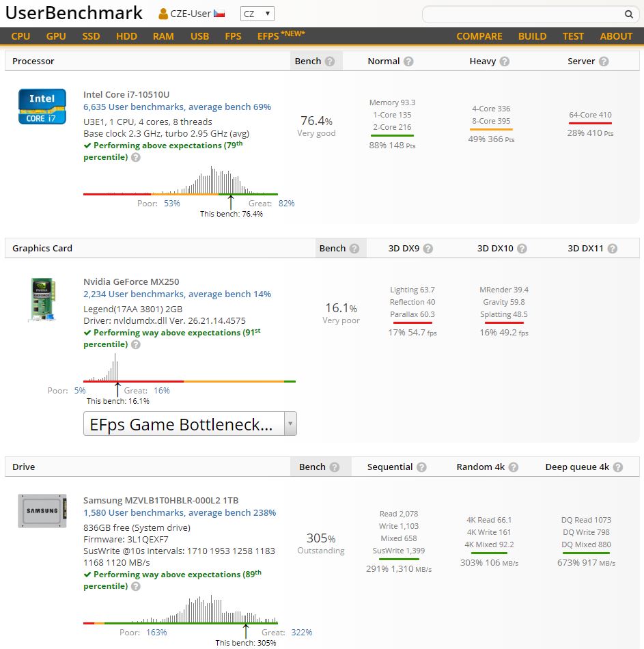Click the Nvidia GeForce graphics card image

point(42,299)
